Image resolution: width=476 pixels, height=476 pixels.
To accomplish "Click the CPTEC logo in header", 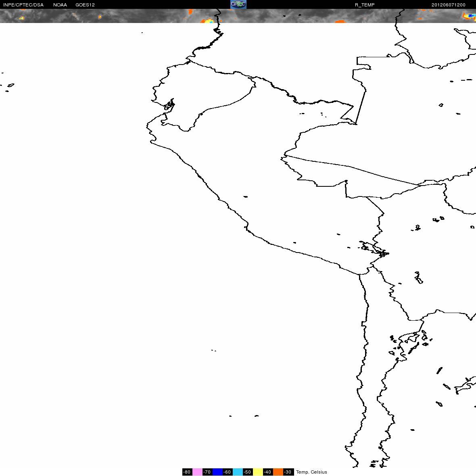I will coord(238,4).
